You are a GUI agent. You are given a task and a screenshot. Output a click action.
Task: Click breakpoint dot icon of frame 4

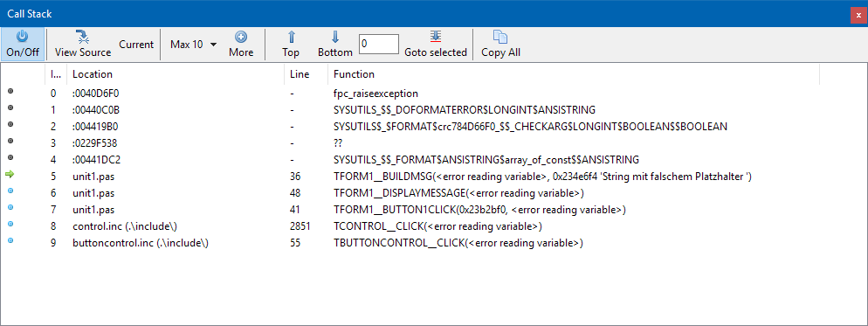click(x=10, y=157)
